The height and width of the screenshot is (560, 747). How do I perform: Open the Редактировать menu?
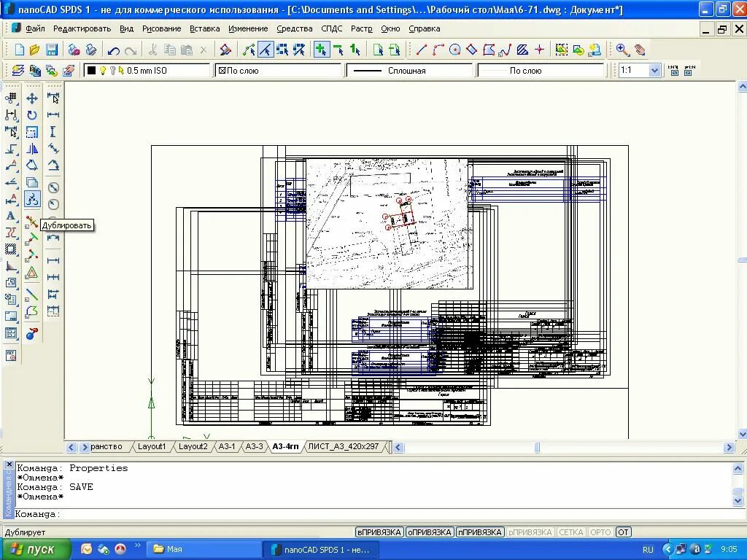click(x=82, y=28)
